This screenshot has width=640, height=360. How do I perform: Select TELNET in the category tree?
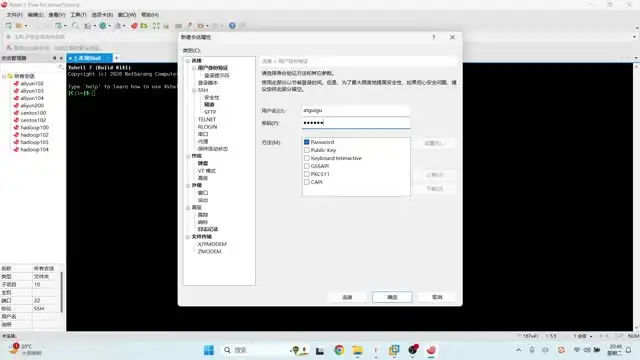207,120
